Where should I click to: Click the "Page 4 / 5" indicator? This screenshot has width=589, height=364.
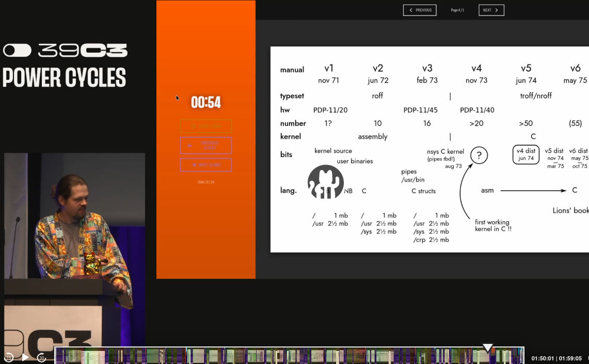coord(457,10)
